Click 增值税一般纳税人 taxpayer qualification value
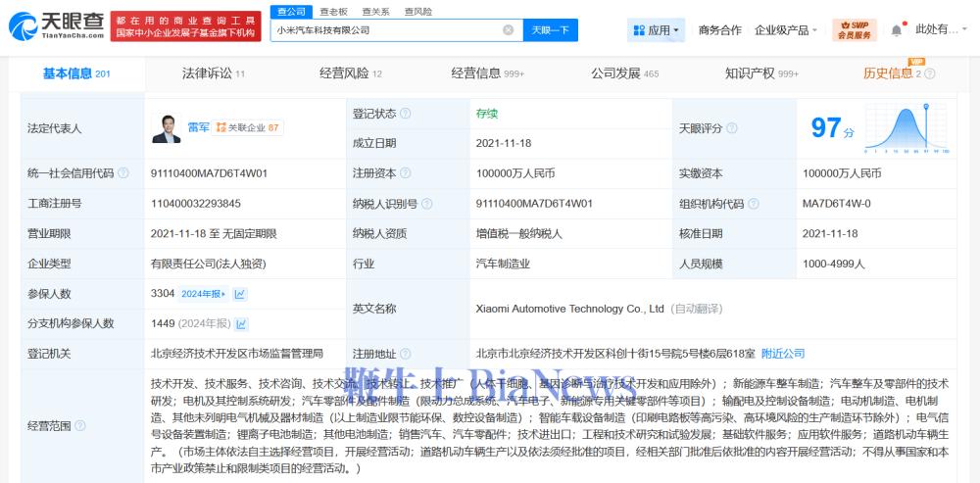Image resolution: width=980 pixels, height=483 pixels. pos(519,234)
